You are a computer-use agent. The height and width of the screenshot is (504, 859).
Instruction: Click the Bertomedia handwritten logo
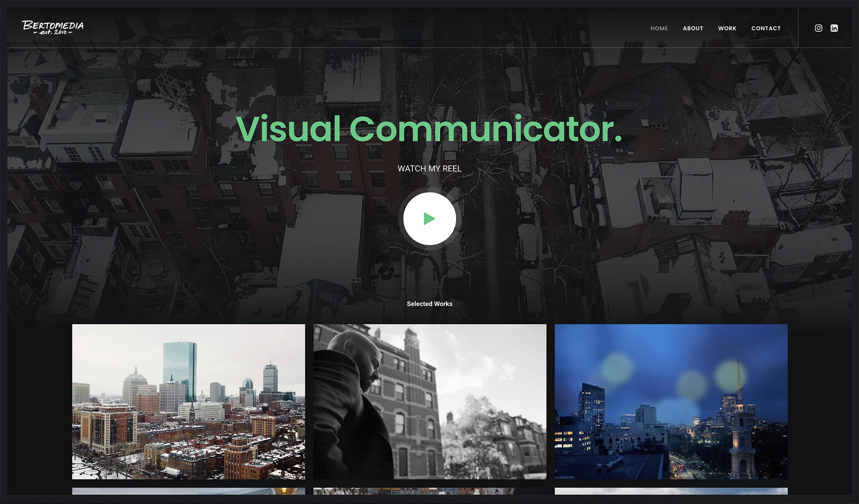tap(53, 25)
